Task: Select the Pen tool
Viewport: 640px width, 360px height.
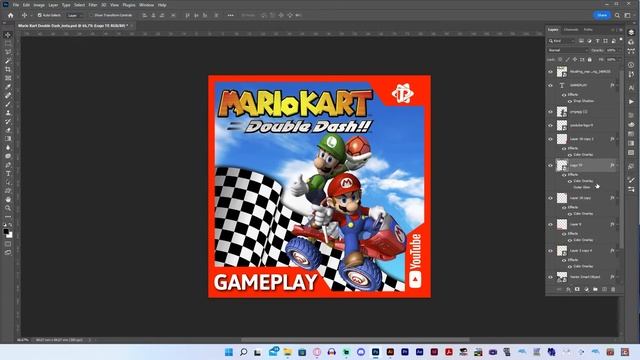Action: [x=8, y=165]
